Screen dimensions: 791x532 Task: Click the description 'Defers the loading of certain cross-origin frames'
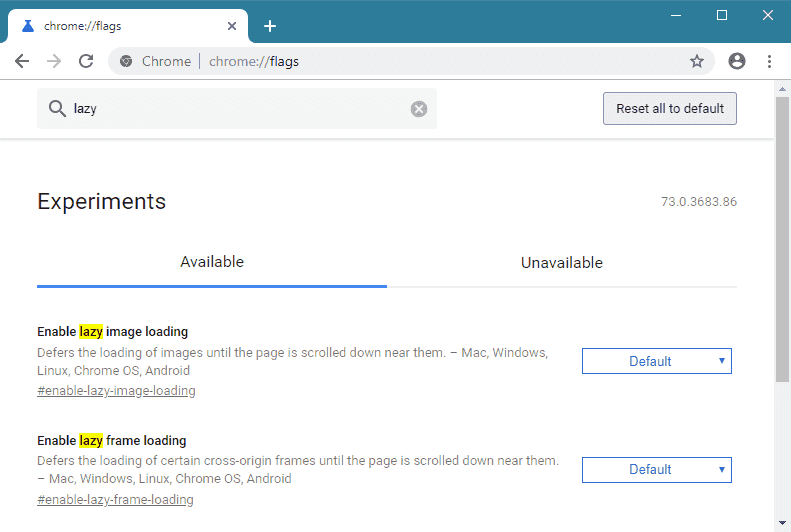(x=298, y=469)
